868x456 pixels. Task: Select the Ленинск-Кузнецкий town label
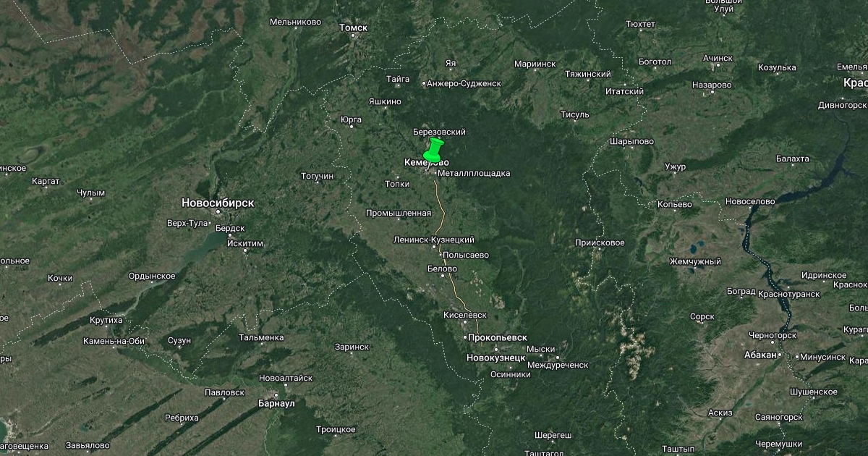pyautogui.click(x=434, y=240)
